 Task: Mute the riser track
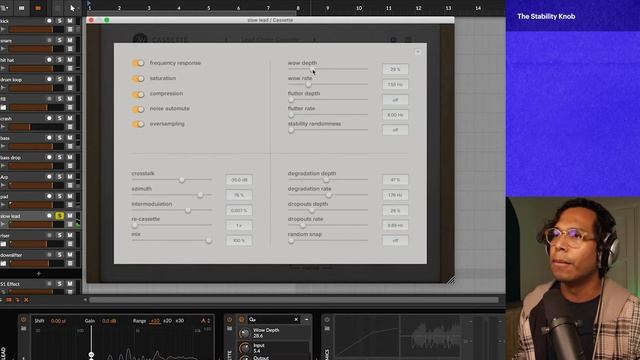70,236
